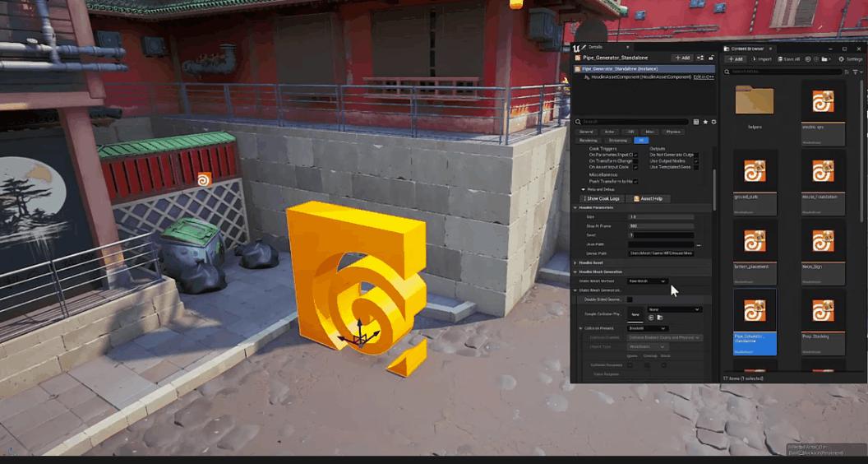
Task: Enable the Double Sided Geometry checkbox
Action: point(630,299)
